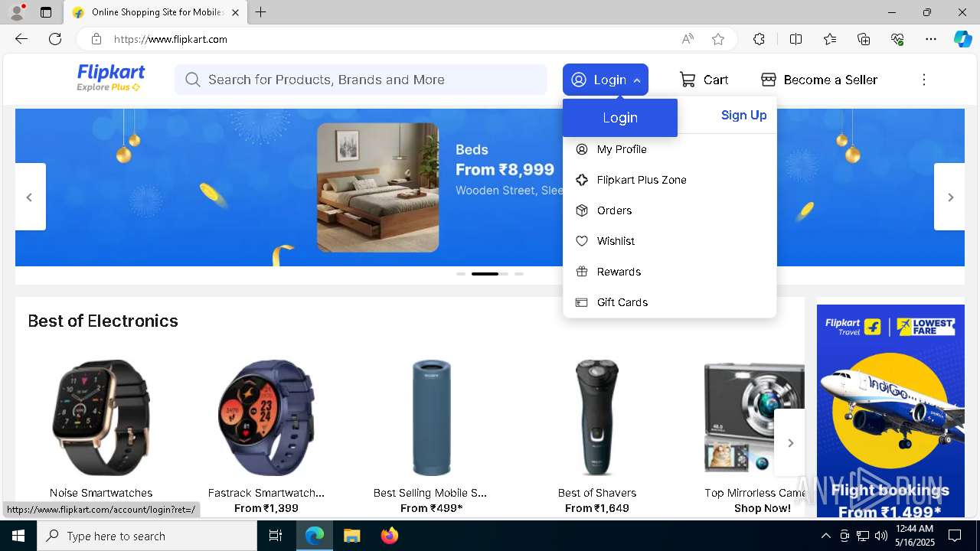Image resolution: width=980 pixels, height=551 pixels.
Task: Open Collections icon
Action: coord(864,39)
